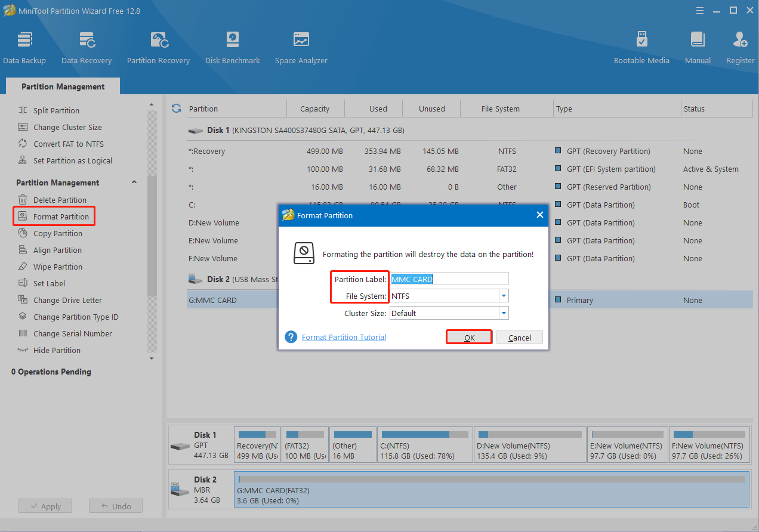Start the Disk Benchmark tool
The image size is (759, 532).
click(x=232, y=47)
